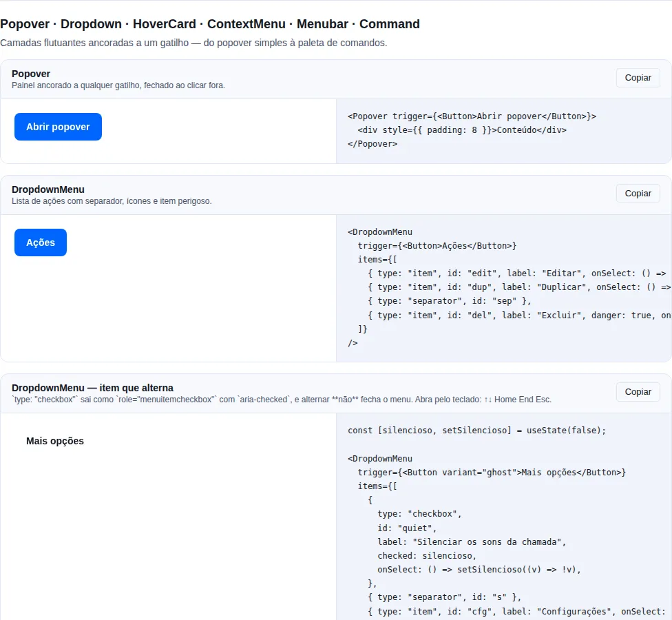
Task: Open the Ações dropdown menu button
Action: [x=41, y=242]
